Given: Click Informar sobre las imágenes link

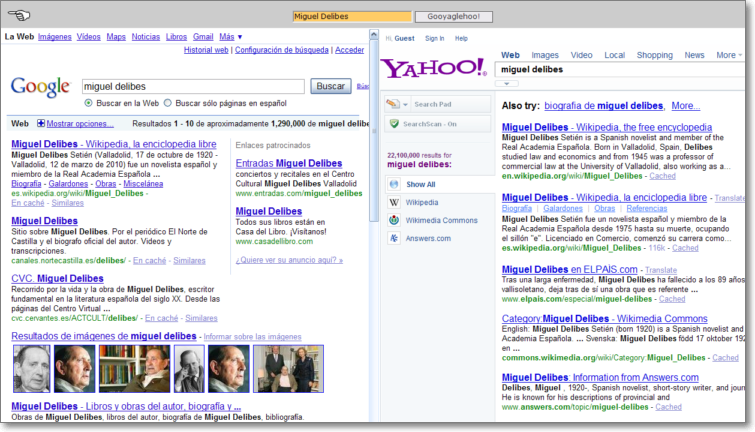Looking at the screenshot, I should tap(252, 337).
